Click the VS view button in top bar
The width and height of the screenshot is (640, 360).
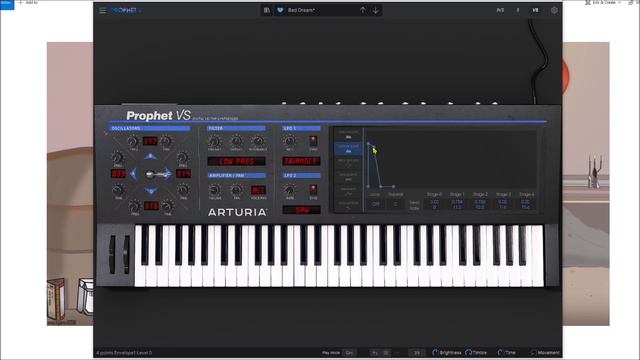click(535, 10)
